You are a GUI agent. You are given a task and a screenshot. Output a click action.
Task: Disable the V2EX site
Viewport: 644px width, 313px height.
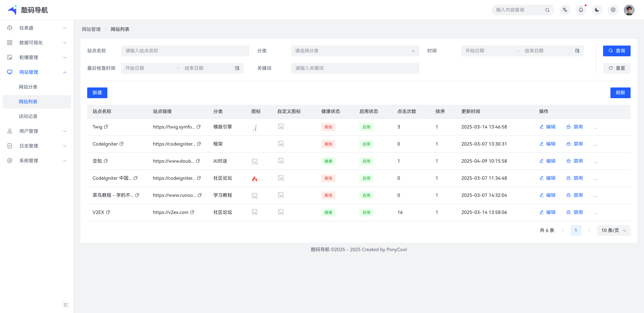tap(575, 212)
